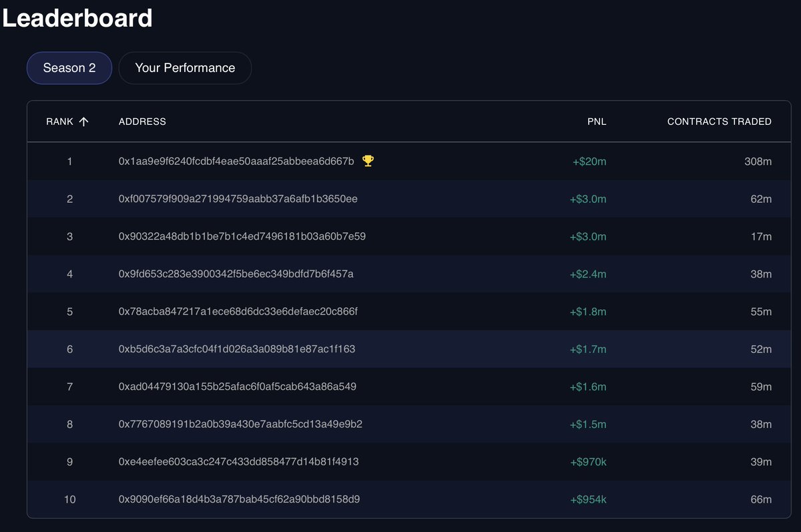Click the PNL column header
Screen dimensions: 801x532
597,121
